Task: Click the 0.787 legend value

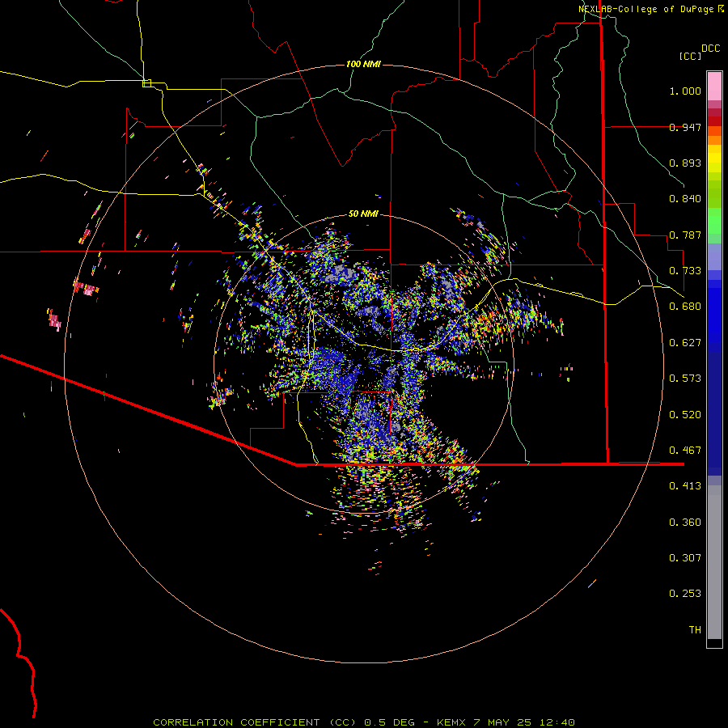Action: (685, 235)
